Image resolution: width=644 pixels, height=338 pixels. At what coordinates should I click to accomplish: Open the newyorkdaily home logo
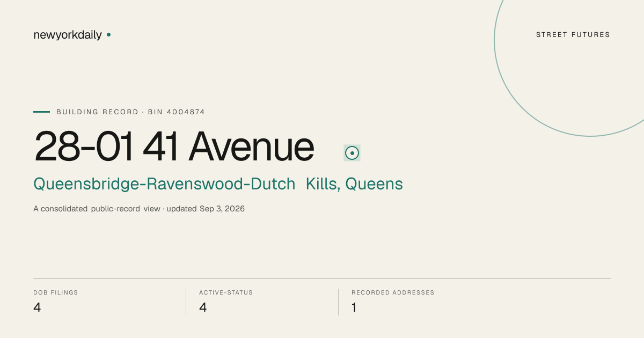coord(68,35)
